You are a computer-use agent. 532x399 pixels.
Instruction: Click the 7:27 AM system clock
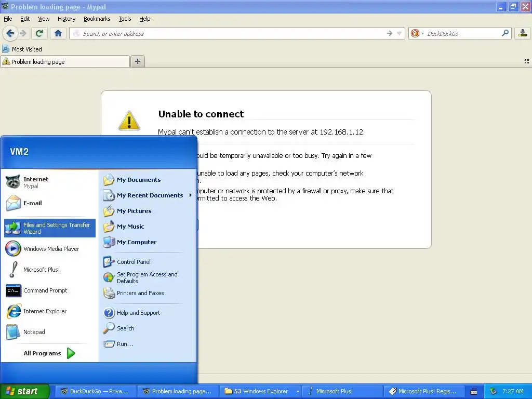(513, 391)
